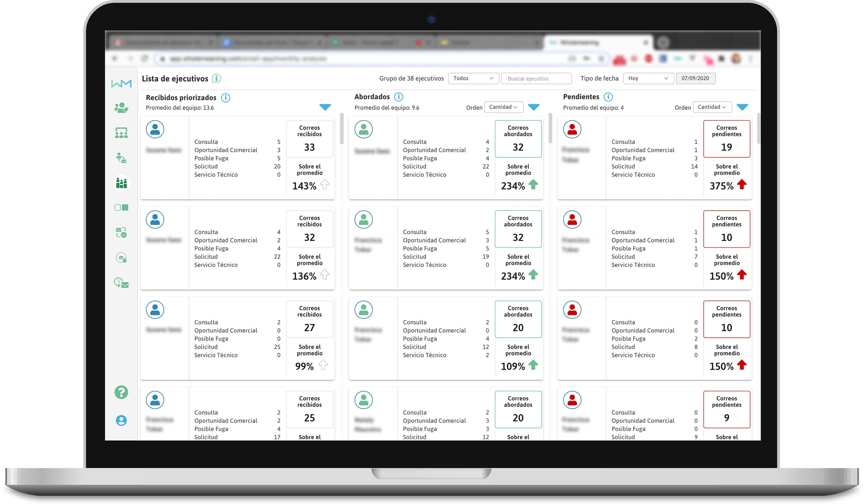Viewport: 863px width, 504px height.
Task: Click the Buscar ejecutivo search field
Action: (536, 79)
